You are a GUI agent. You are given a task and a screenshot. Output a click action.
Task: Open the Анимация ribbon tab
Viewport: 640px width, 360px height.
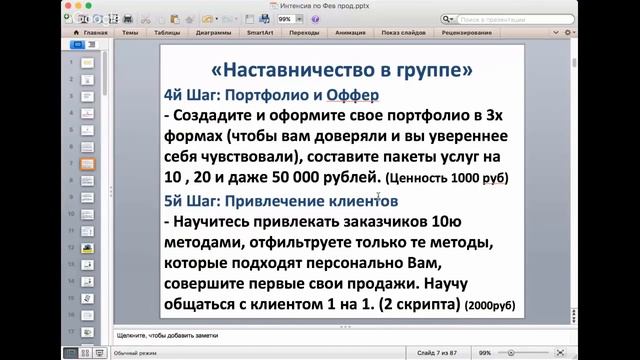pos(350,33)
